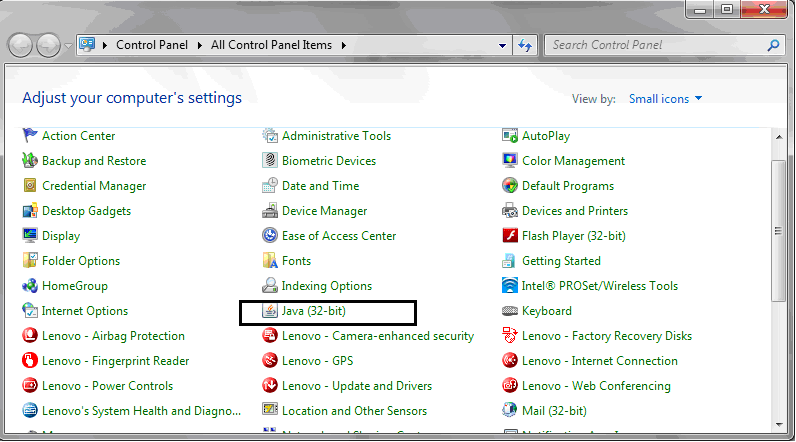796x442 pixels.
Task: Click the Keyboard icon
Action: [510, 311]
